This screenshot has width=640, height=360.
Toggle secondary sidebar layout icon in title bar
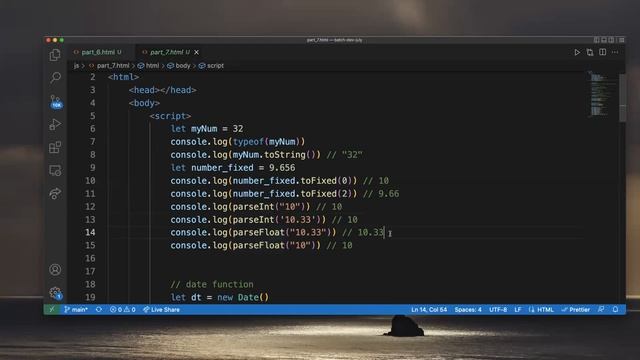coord(611,40)
